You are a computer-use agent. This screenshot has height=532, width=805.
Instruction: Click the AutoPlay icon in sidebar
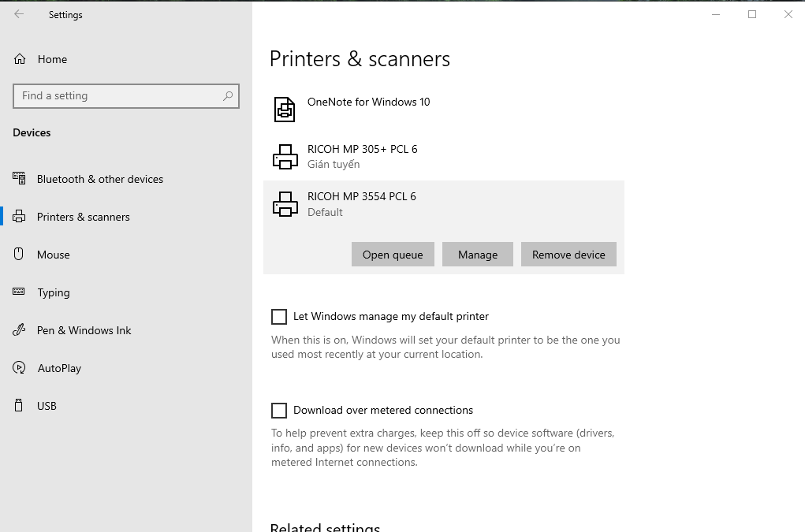[x=20, y=368]
